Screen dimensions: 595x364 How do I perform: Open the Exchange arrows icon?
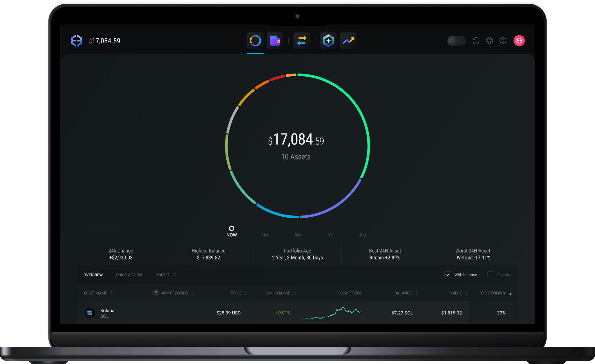coord(302,41)
